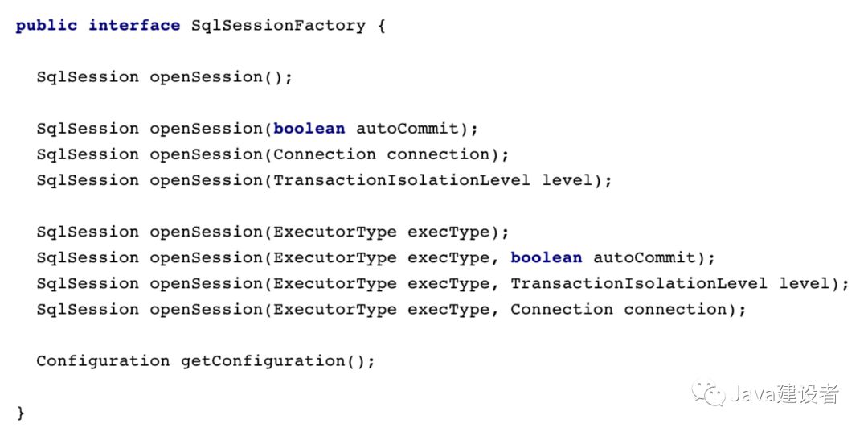The height and width of the screenshot is (432, 868).
Task: Click 'SqlSession' return type on the first method line
Action: 88,77
